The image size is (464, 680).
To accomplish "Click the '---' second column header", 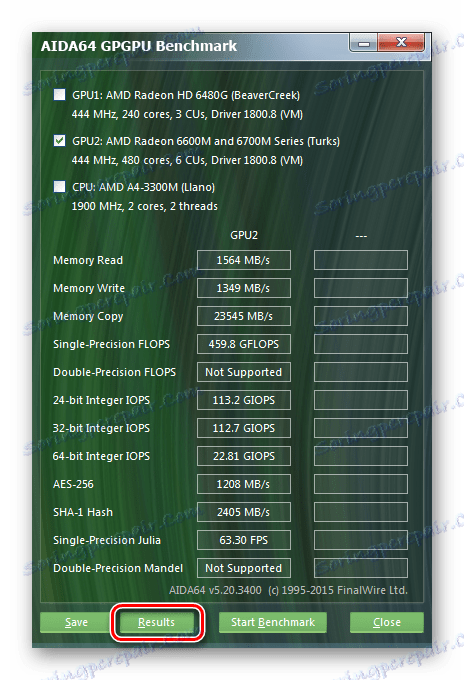I will [361, 236].
